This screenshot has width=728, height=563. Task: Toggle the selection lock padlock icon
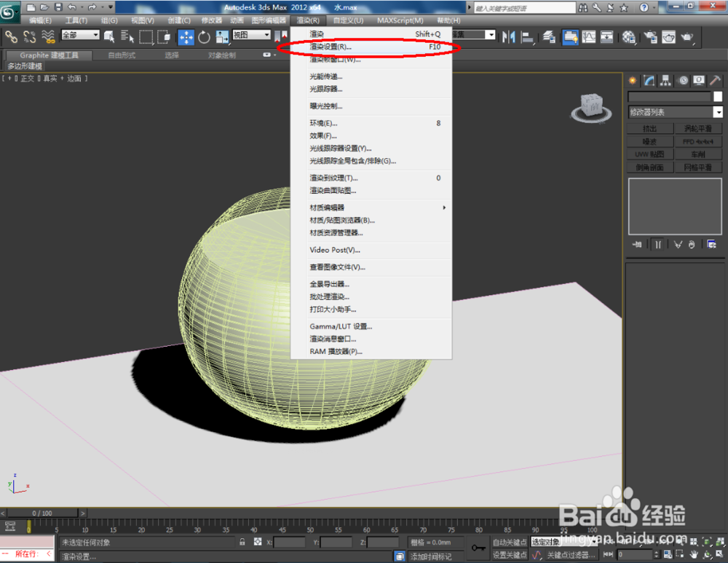click(242, 542)
